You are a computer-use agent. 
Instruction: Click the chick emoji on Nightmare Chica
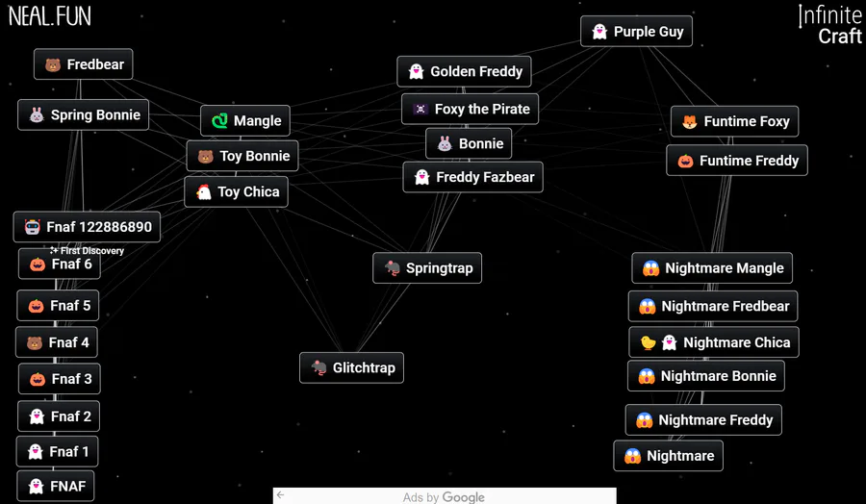click(x=648, y=342)
